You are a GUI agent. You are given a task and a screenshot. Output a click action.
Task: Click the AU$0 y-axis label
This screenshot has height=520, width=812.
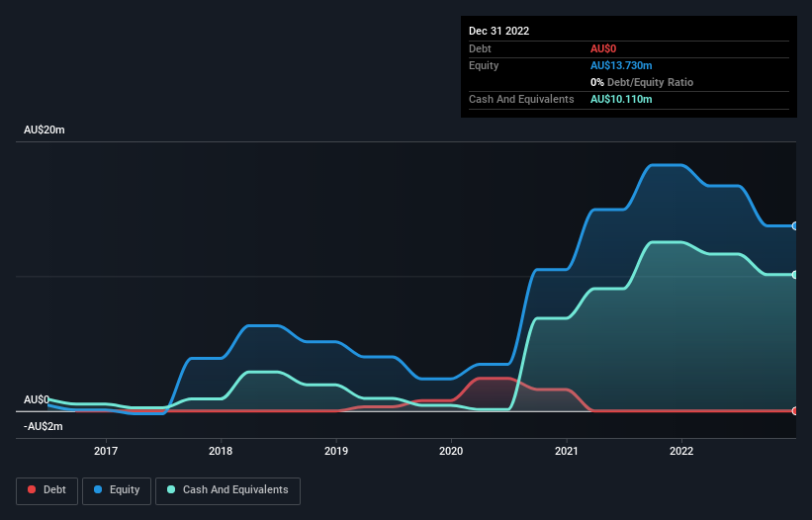(x=37, y=400)
